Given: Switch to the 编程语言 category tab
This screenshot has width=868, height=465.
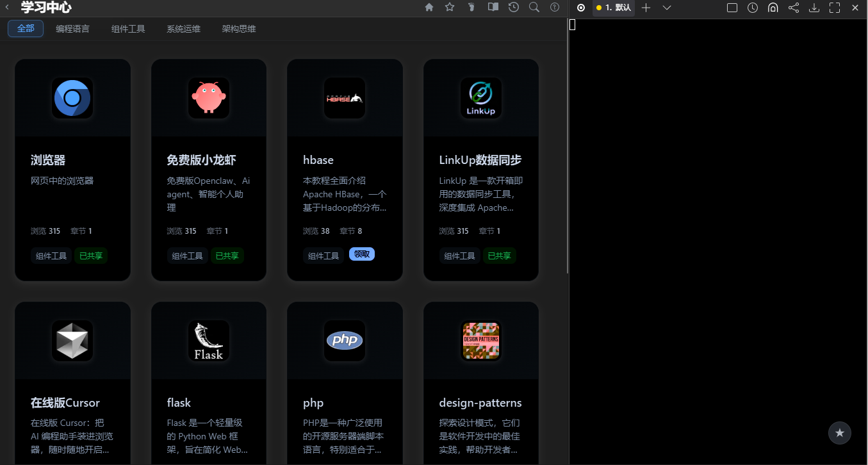Looking at the screenshot, I should point(72,29).
